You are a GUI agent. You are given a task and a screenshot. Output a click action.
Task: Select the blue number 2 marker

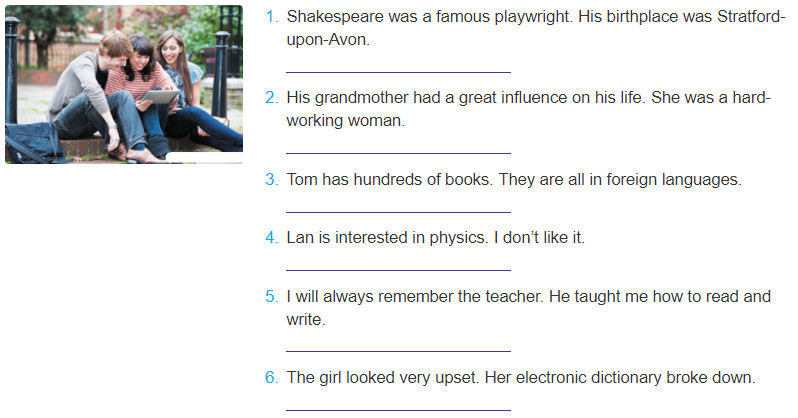click(x=272, y=97)
